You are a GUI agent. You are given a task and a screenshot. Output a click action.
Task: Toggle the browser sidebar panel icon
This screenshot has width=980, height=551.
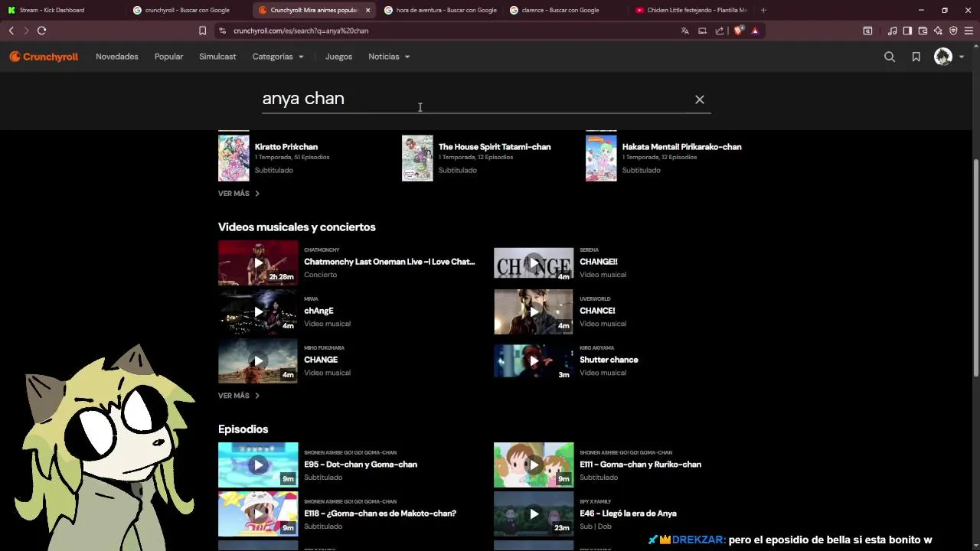point(907,31)
